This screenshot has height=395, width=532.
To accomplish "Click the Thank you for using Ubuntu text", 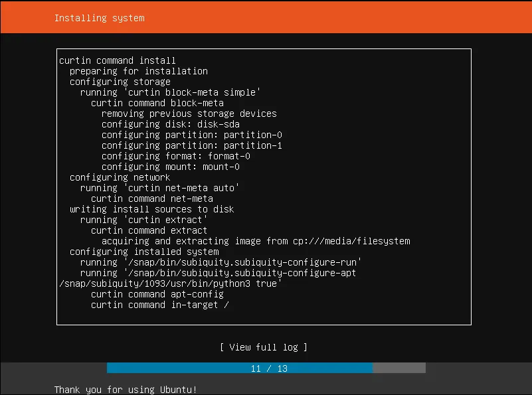I will click(x=126, y=389).
